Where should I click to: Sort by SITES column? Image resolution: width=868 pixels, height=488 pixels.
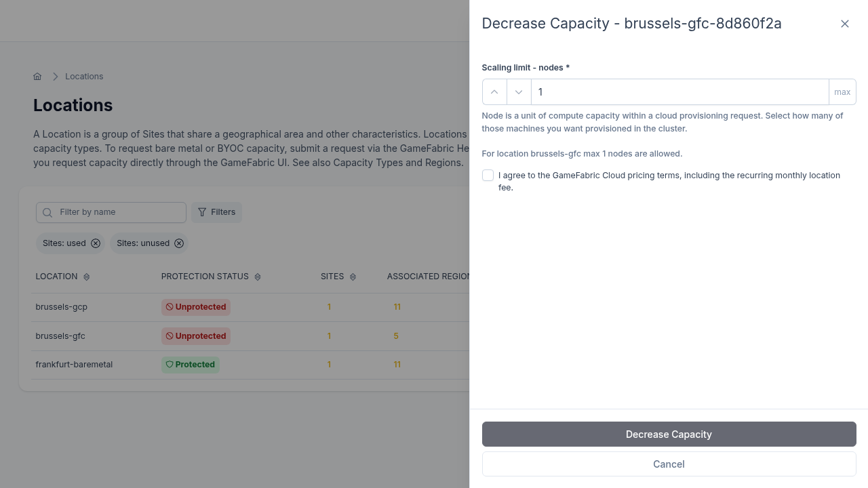click(x=338, y=277)
